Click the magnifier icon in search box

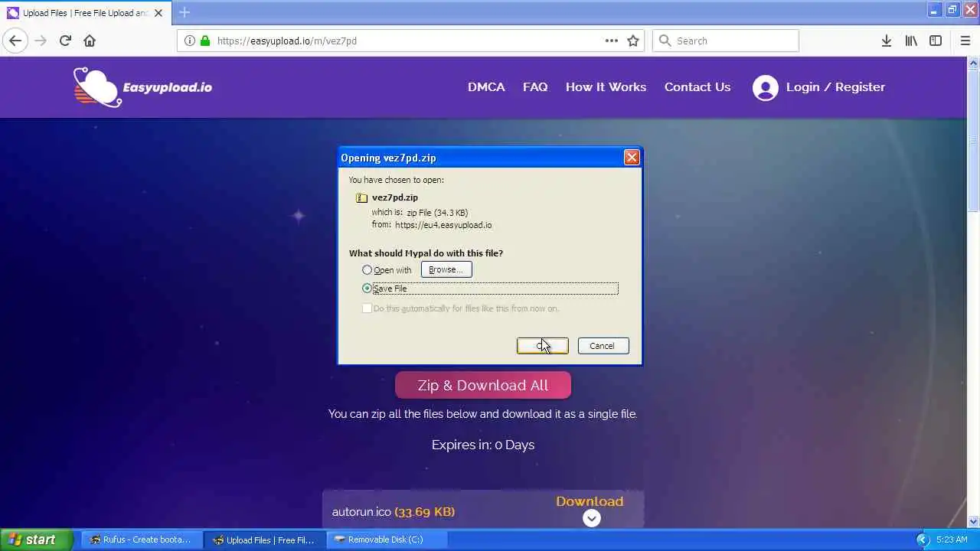[665, 41]
